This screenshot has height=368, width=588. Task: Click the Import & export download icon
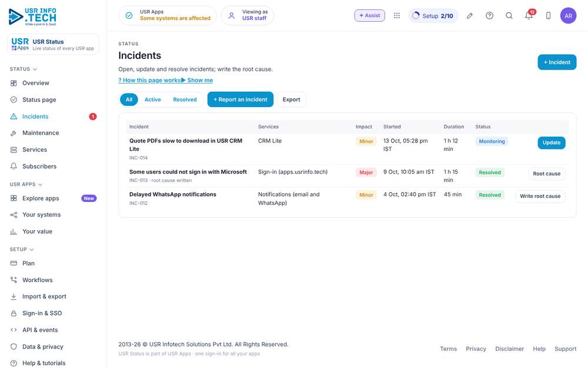coord(14,296)
